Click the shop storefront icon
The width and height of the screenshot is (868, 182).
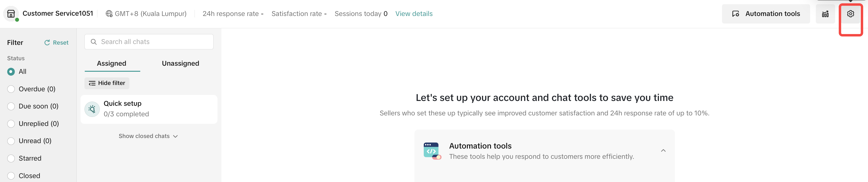coord(11,14)
